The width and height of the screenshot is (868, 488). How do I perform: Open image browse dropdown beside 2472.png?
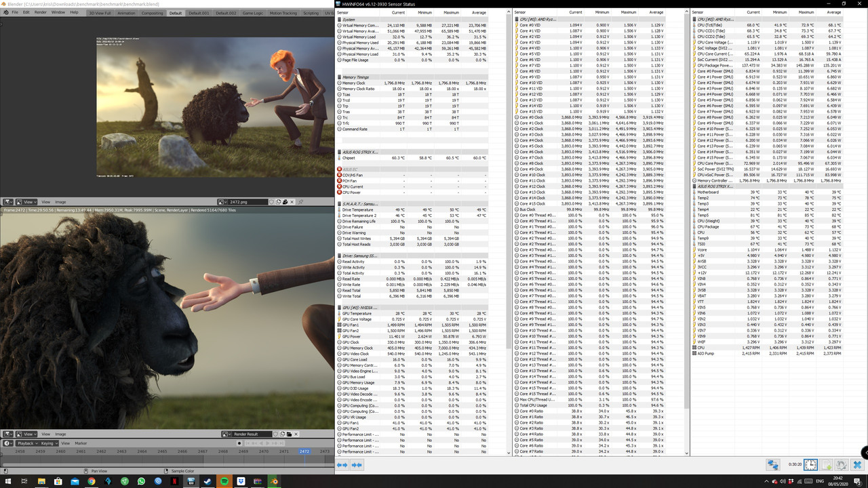pos(223,202)
